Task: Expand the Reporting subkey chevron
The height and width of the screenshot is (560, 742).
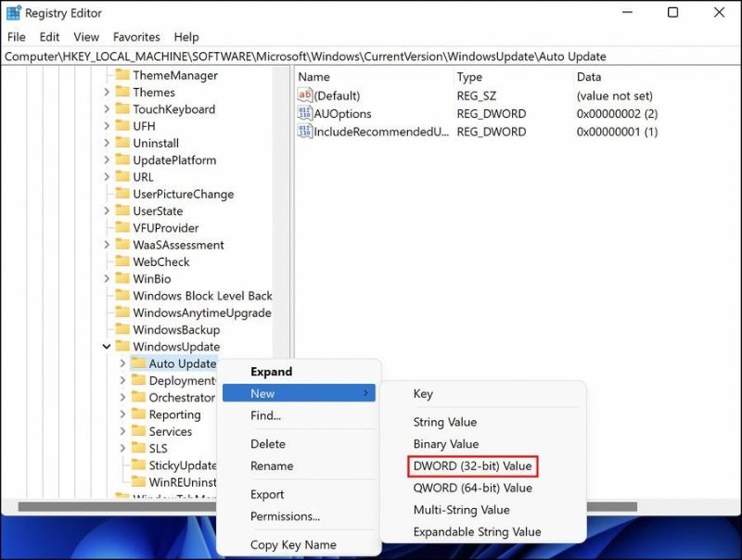Action: click(123, 414)
